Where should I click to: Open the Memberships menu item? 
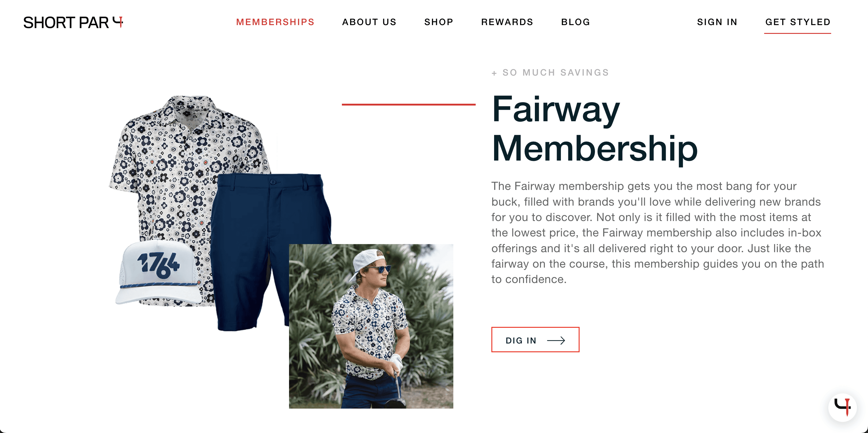click(x=275, y=22)
